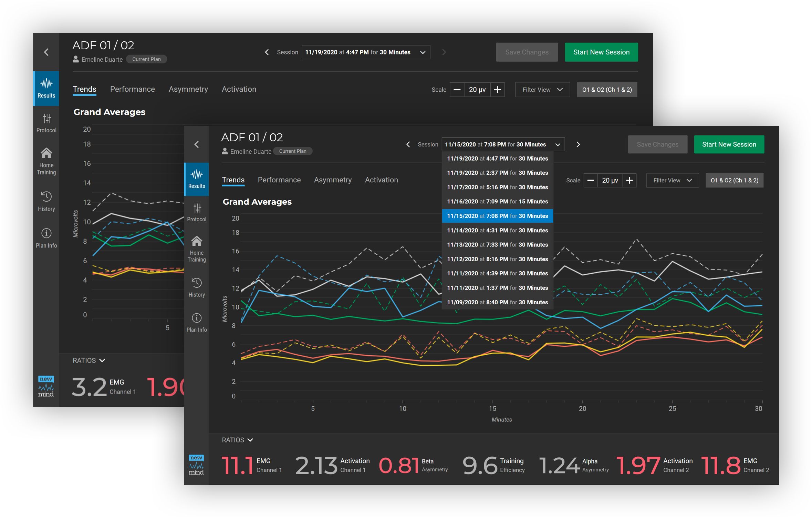
Task: Increase scale with plus in back window
Action: pos(497,90)
